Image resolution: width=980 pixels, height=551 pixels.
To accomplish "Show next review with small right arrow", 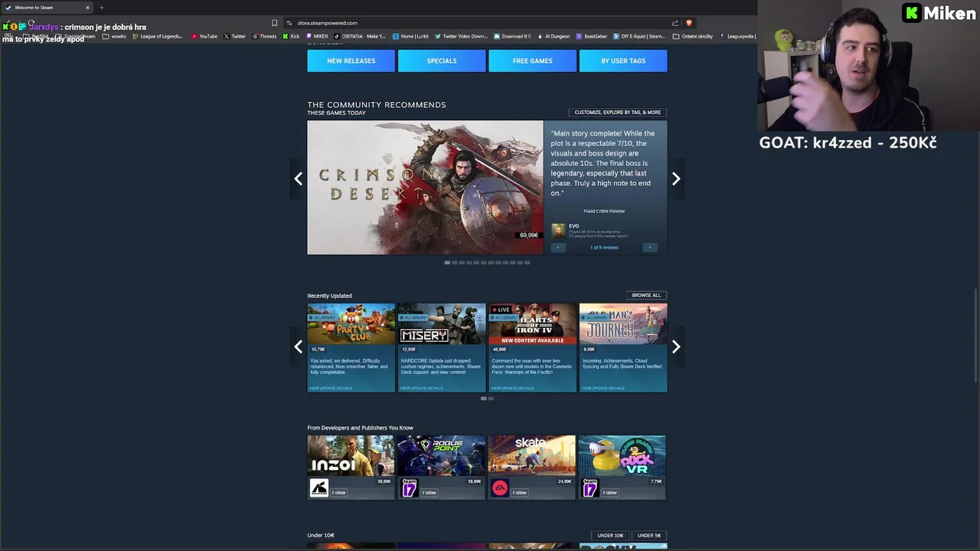I will (650, 247).
